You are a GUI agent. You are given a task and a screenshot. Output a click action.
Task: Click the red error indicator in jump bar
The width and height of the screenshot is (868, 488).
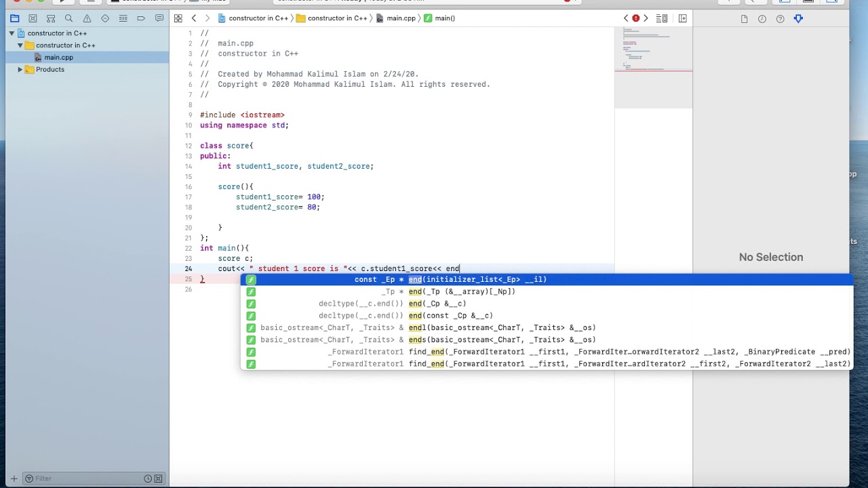(636, 18)
